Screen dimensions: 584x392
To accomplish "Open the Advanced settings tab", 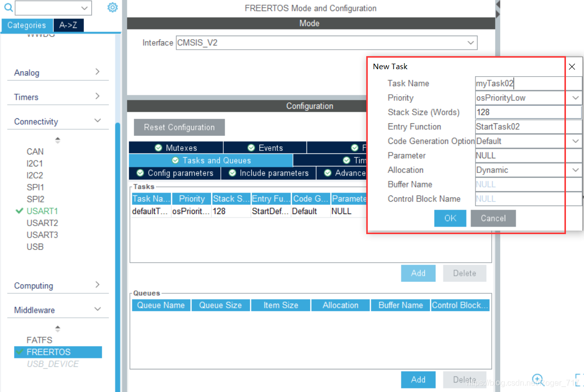I will click(x=342, y=173).
